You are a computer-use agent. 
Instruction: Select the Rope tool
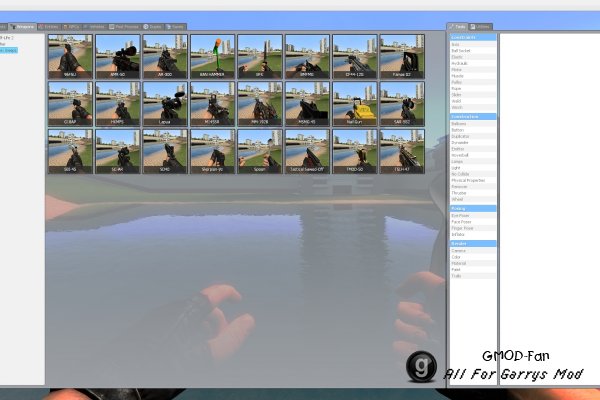pyautogui.click(x=473, y=88)
